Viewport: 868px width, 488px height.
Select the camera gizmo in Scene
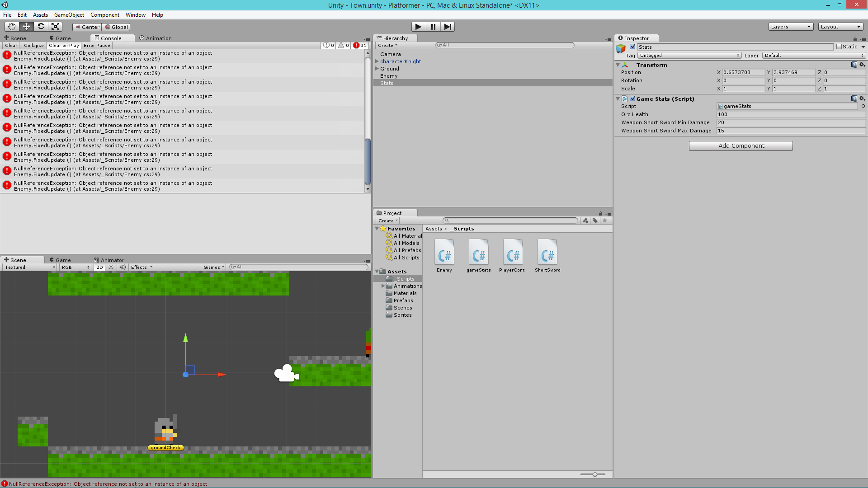tap(286, 374)
